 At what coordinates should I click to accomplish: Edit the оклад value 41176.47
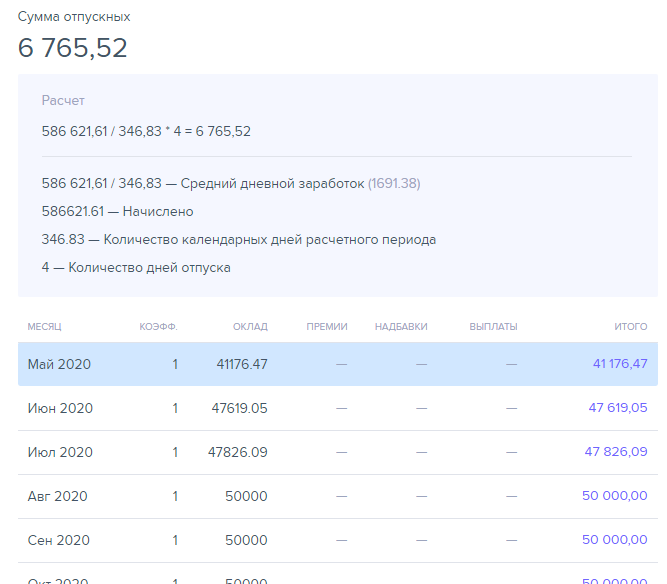242,365
